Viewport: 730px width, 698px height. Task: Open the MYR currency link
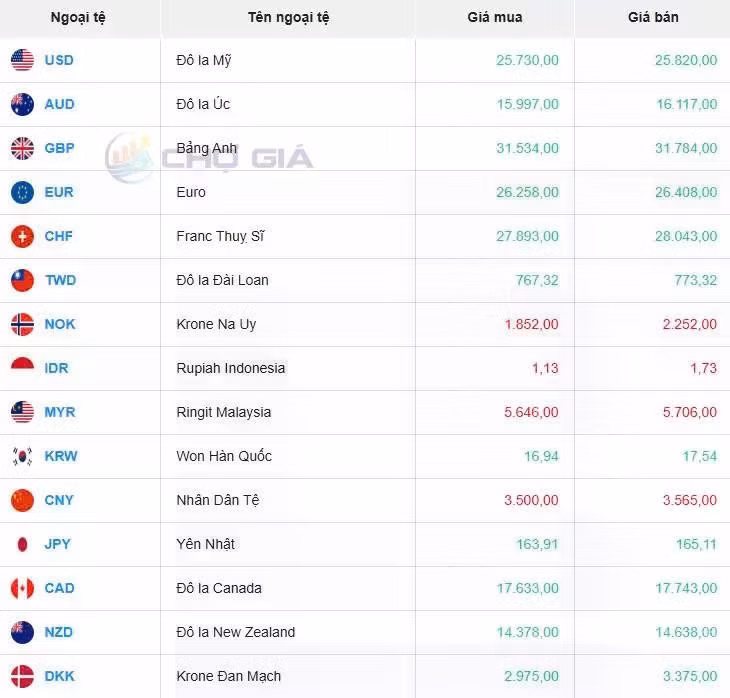tap(60, 412)
